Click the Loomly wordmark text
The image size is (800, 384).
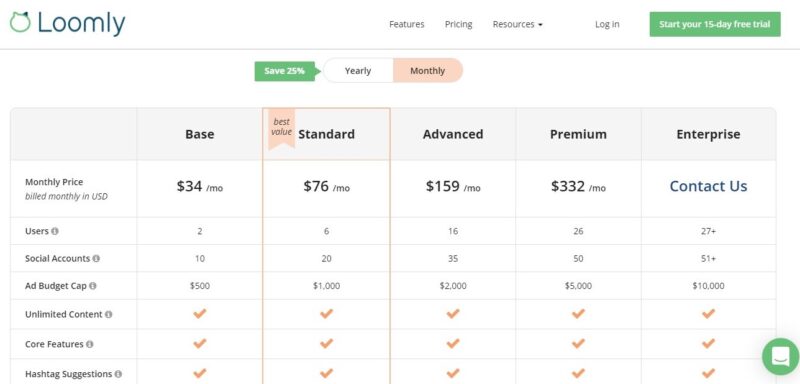pos(81,23)
